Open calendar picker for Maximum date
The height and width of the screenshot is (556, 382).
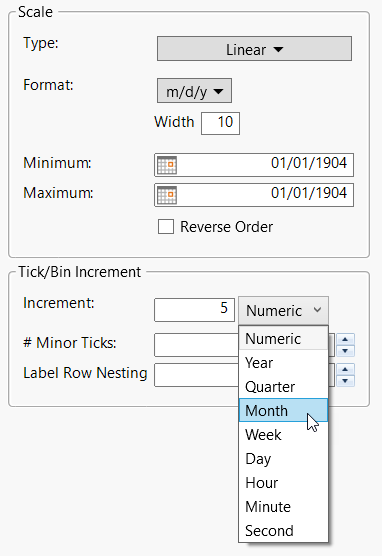(x=167, y=195)
